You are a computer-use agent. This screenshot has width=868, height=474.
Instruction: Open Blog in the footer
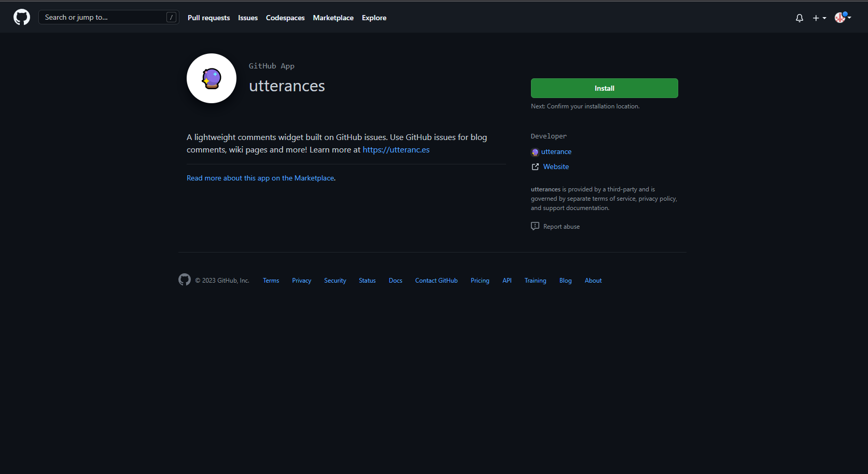(566, 281)
